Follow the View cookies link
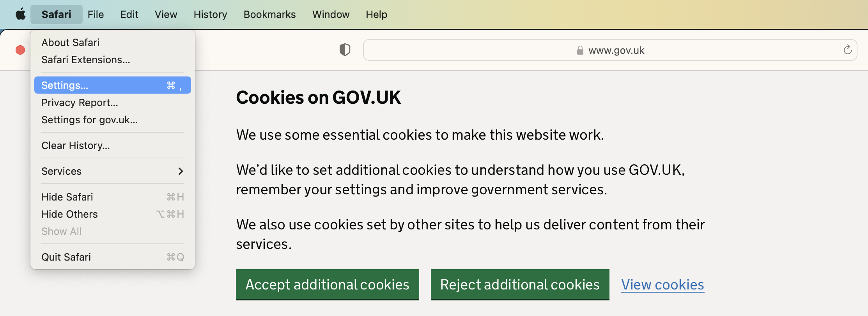 tap(663, 284)
